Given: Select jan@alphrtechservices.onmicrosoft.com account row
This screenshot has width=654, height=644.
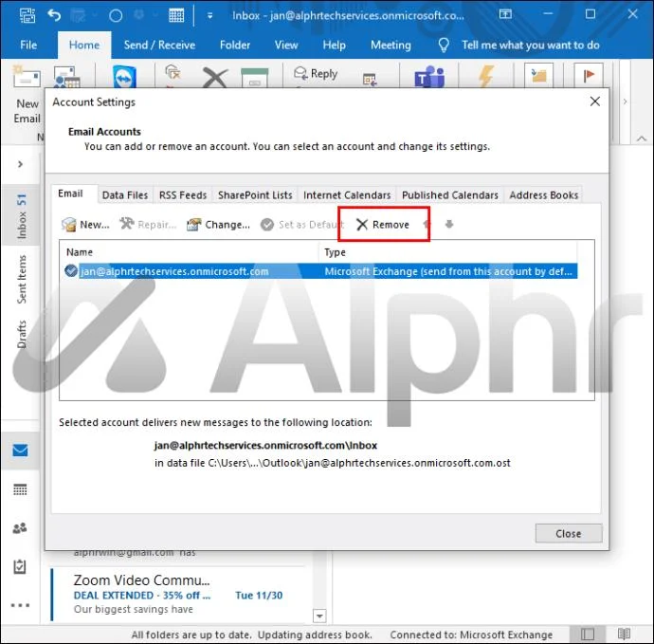Looking at the screenshot, I should pos(320,271).
